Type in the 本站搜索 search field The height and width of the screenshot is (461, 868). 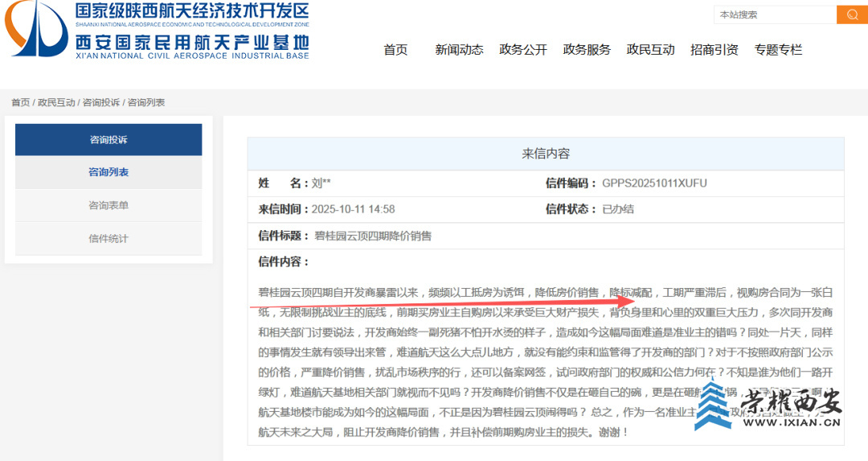(x=774, y=14)
